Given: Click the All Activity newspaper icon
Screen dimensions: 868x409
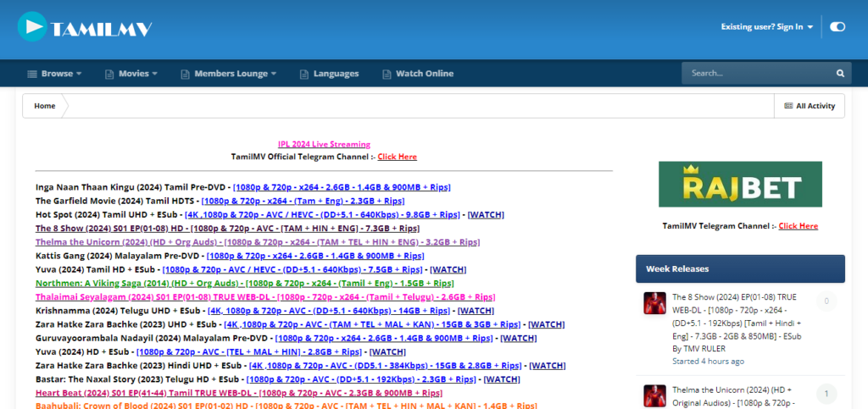Looking at the screenshot, I should coord(788,106).
